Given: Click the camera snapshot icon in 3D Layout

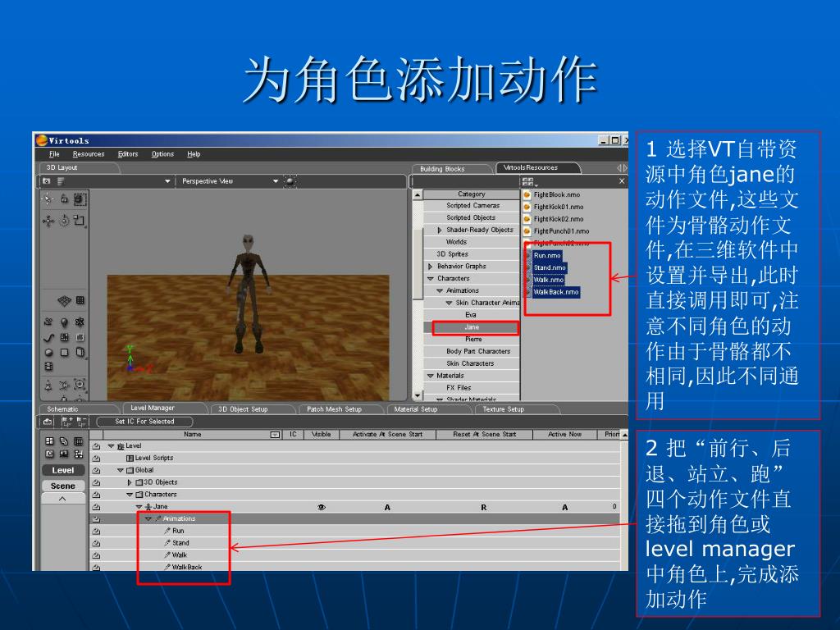Looking at the screenshot, I should pos(47,181).
